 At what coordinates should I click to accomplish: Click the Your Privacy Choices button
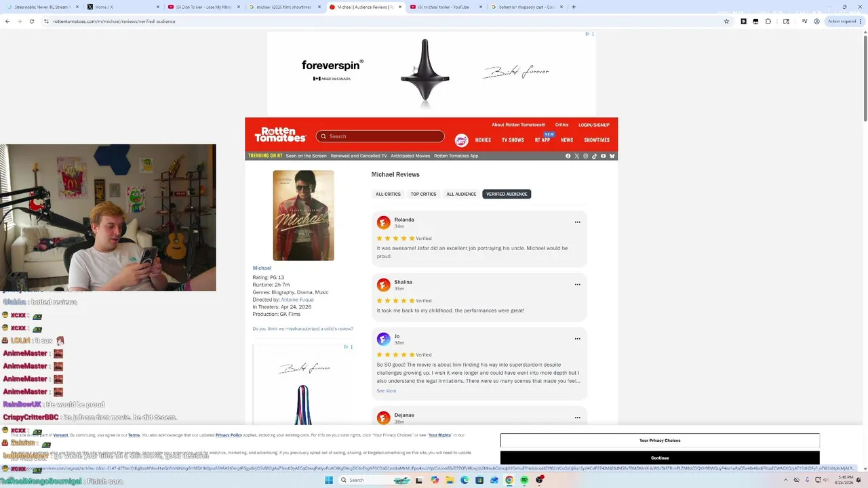pyautogui.click(x=660, y=441)
